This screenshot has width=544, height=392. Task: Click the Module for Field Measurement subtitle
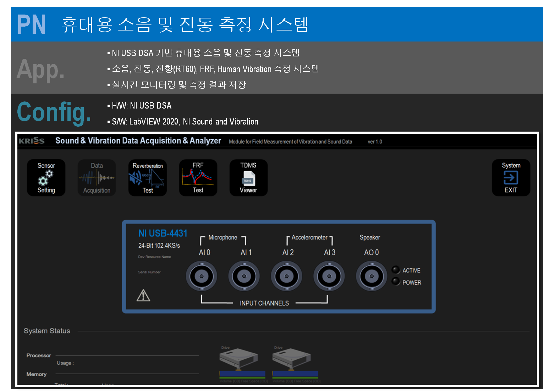click(x=291, y=142)
